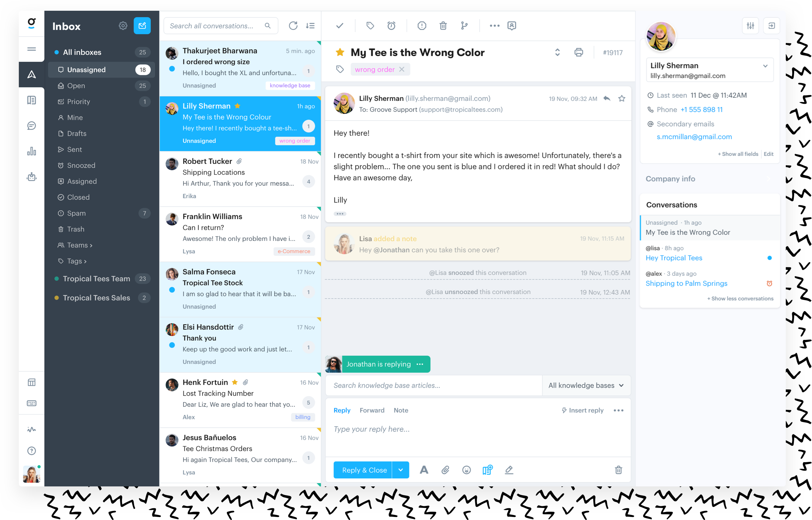Viewport: 812px width, 520px height.
Task: Toggle the star on the email subject
Action: [340, 52]
